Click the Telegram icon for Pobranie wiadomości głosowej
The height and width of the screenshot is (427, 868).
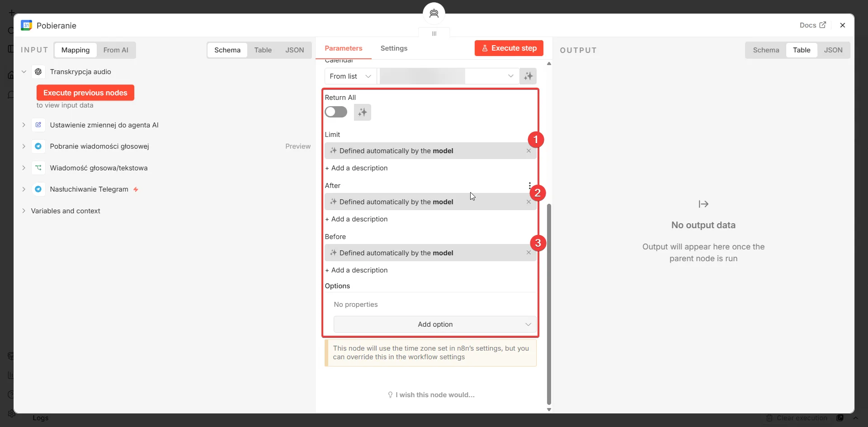pos(38,146)
